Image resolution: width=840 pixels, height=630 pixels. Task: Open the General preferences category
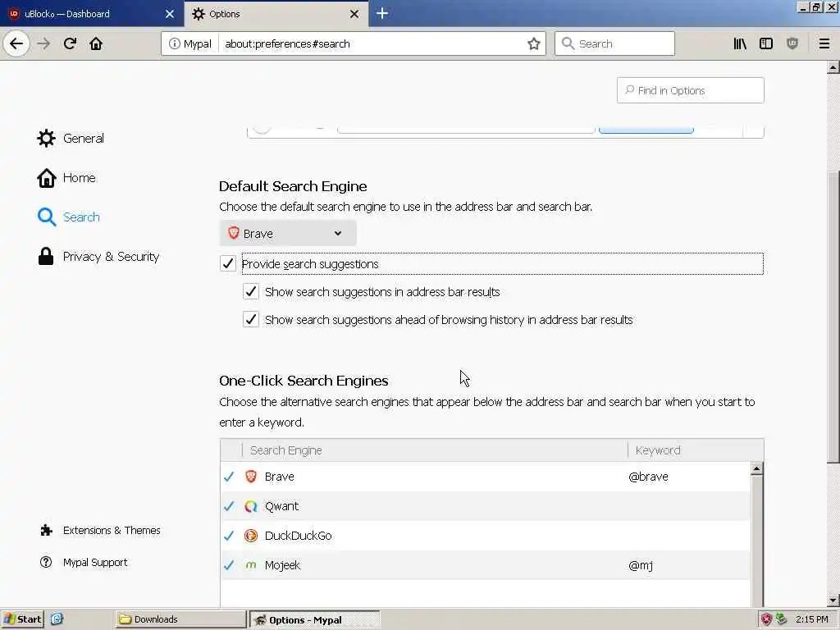coord(71,138)
